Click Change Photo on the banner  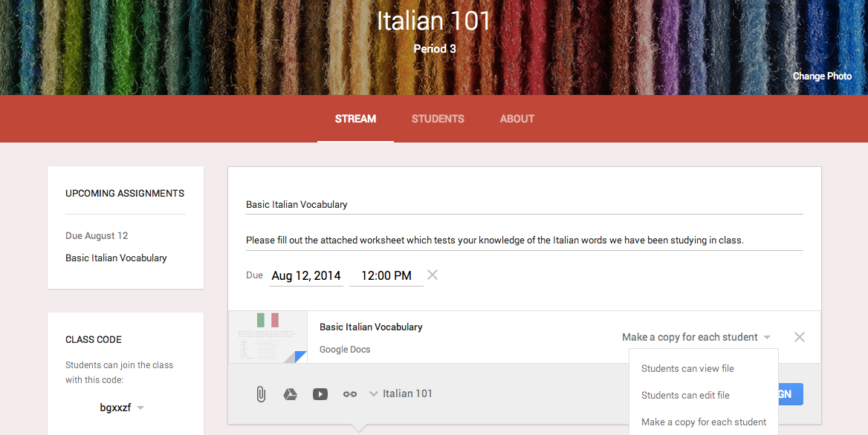(822, 76)
